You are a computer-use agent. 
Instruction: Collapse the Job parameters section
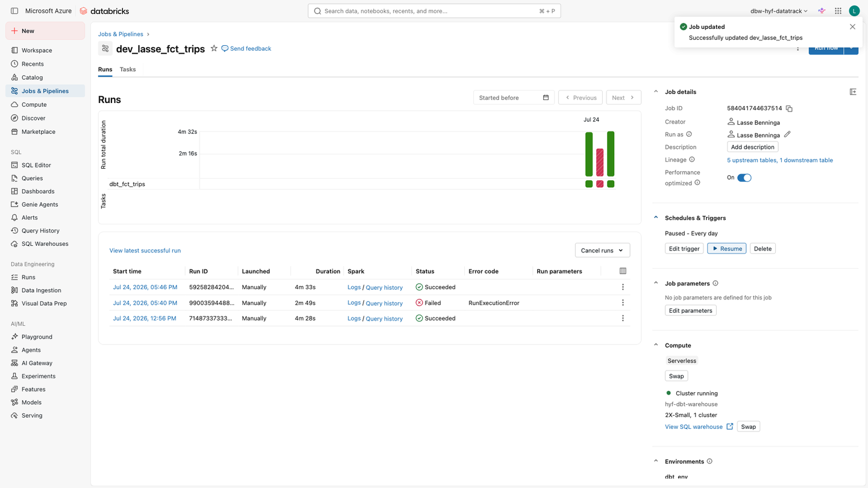click(x=656, y=283)
